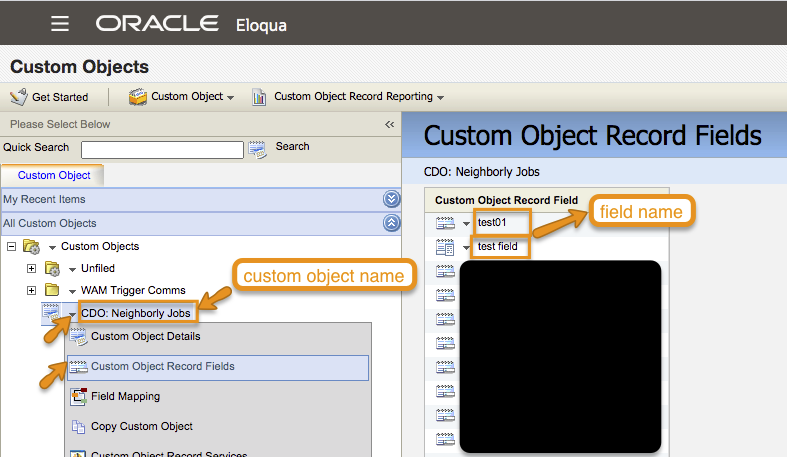Collapse the All Custom Objects section
This screenshot has height=457, width=787.
[x=391, y=224]
